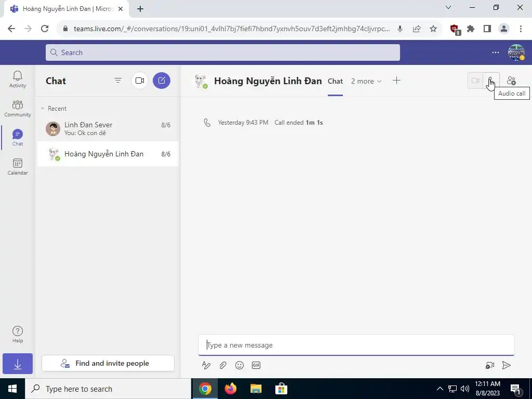Screen dimensions: 532x399
Task: Bookmark page with star icon
Action: [433, 29]
